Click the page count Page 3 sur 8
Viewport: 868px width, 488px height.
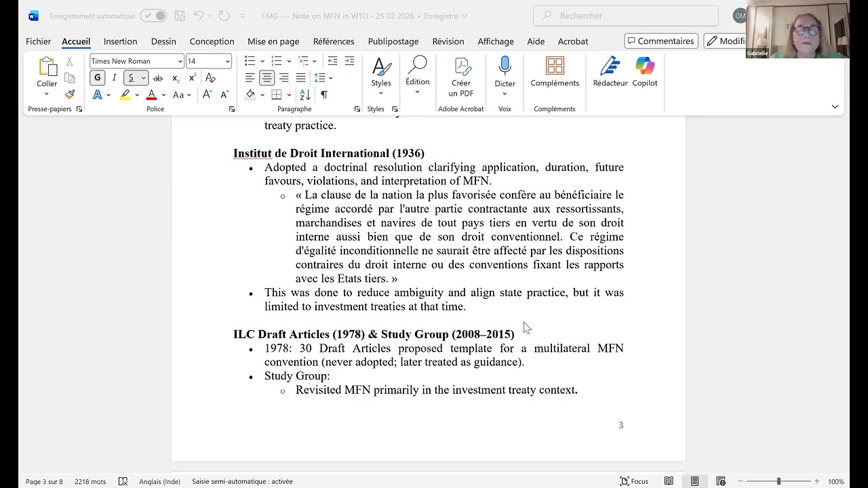(44, 481)
